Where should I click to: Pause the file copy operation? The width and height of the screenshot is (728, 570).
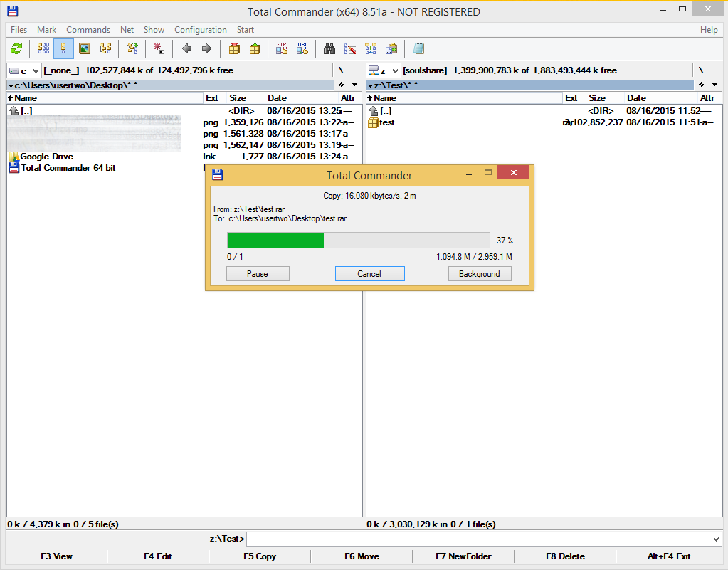click(x=258, y=274)
